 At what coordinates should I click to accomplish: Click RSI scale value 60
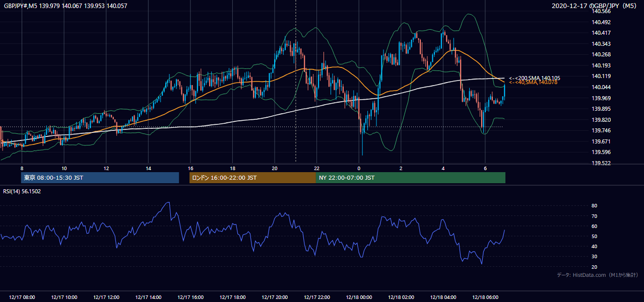tap(595, 226)
